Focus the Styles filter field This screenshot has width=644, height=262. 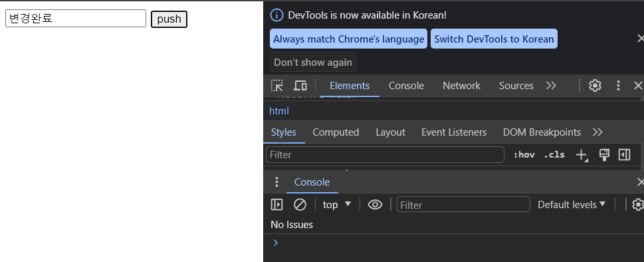[x=385, y=155]
